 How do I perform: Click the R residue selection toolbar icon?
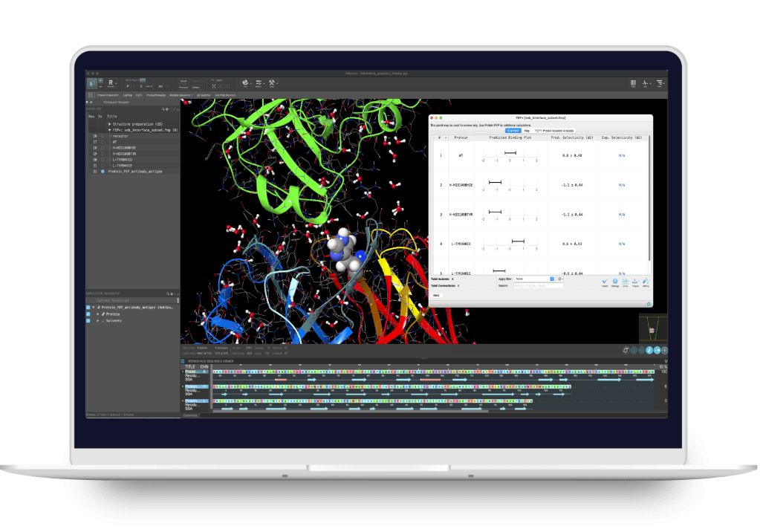[x=111, y=82]
